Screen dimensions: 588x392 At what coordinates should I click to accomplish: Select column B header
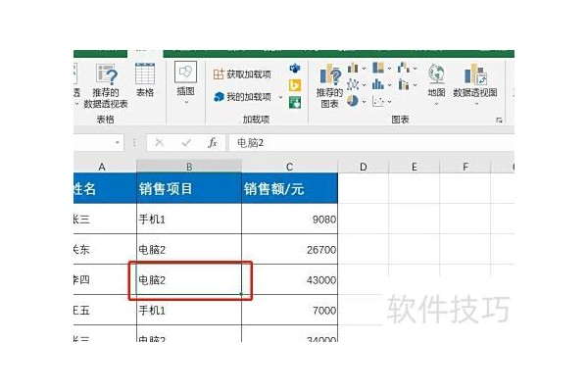pos(189,167)
